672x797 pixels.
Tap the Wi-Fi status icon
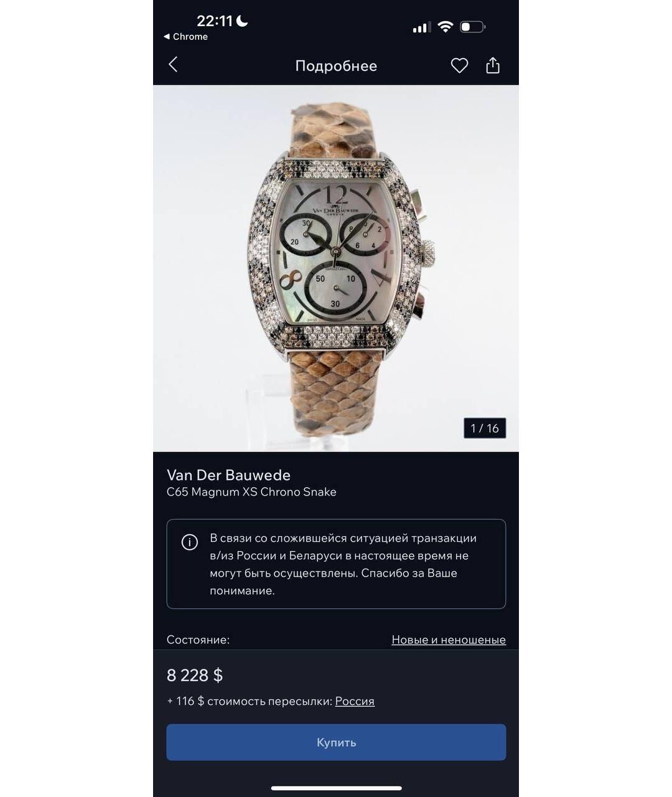[445, 27]
